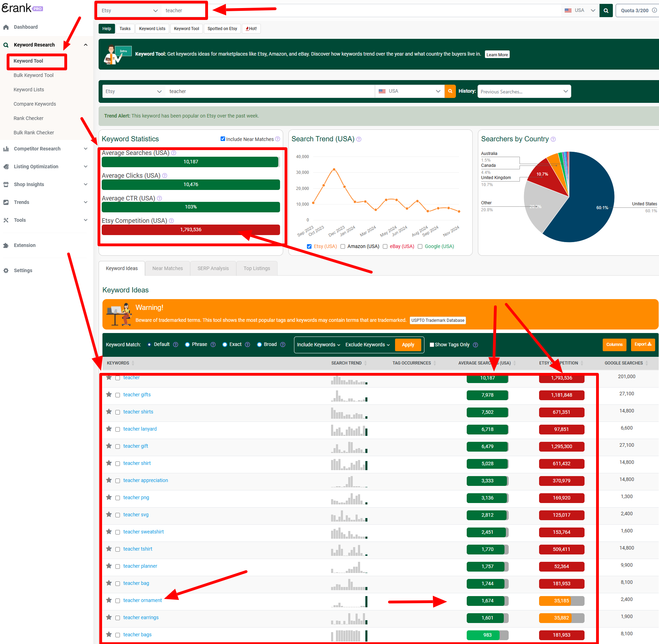
Task: Click the orange 35,185 competition bar
Action: (x=561, y=601)
